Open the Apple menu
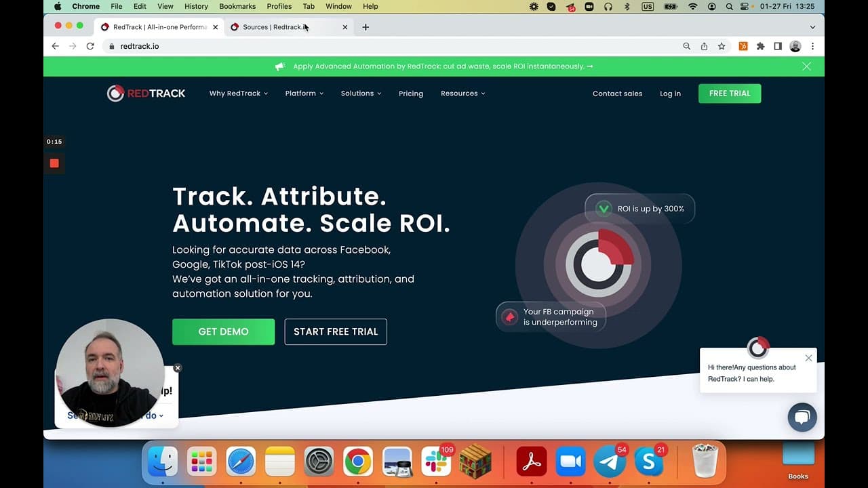The image size is (868, 488). (x=58, y=7)
